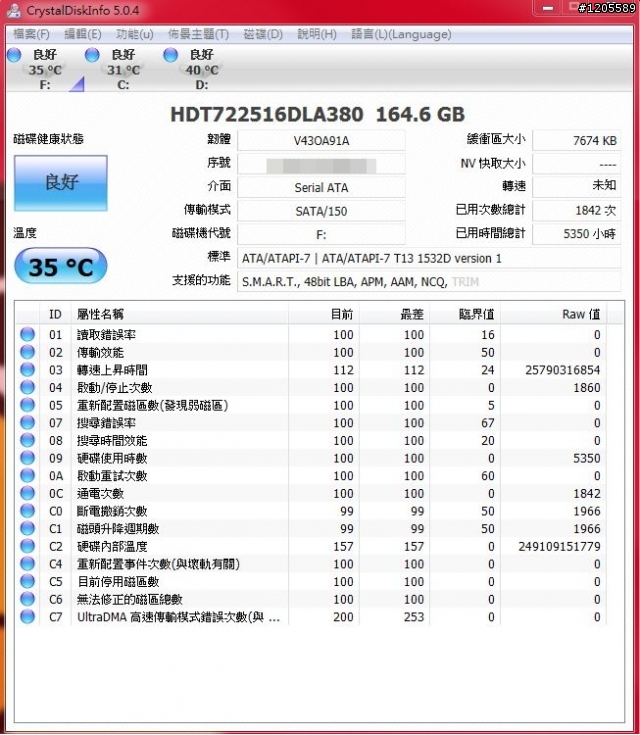Click status icon of row 02 傳輸效能
The width and height of the screenshot is (640, 735).
(x=28, y=352)
